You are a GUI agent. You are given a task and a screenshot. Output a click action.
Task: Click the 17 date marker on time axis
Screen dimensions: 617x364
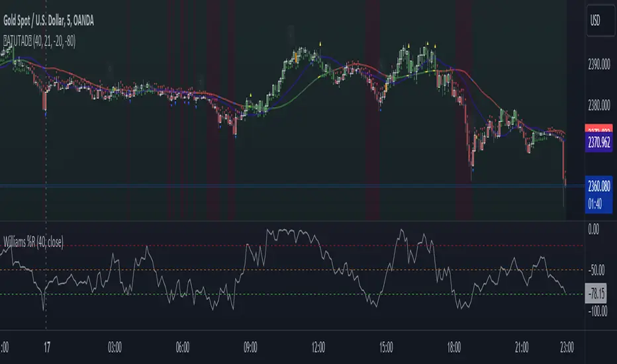[x=46, y=346]
